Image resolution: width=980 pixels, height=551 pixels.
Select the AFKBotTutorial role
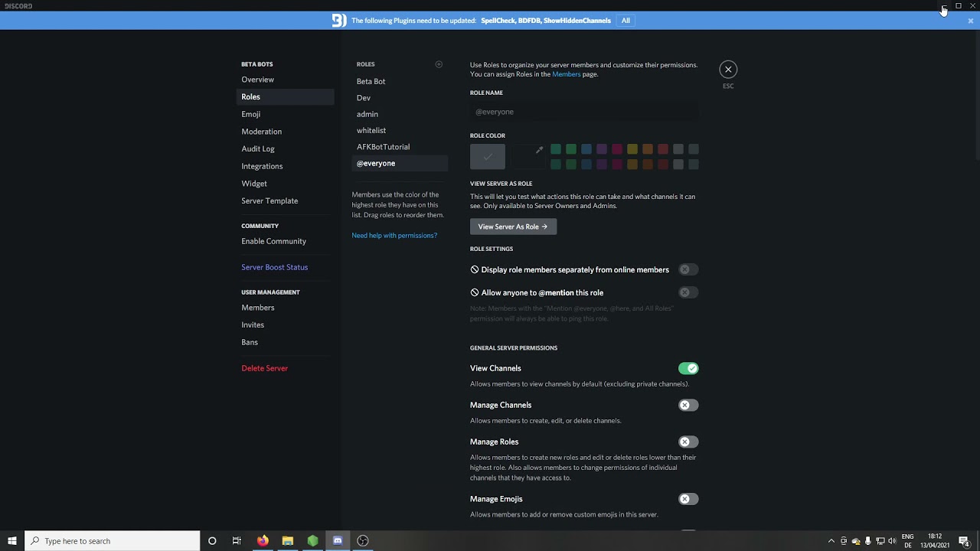click(x=400, y=147)
